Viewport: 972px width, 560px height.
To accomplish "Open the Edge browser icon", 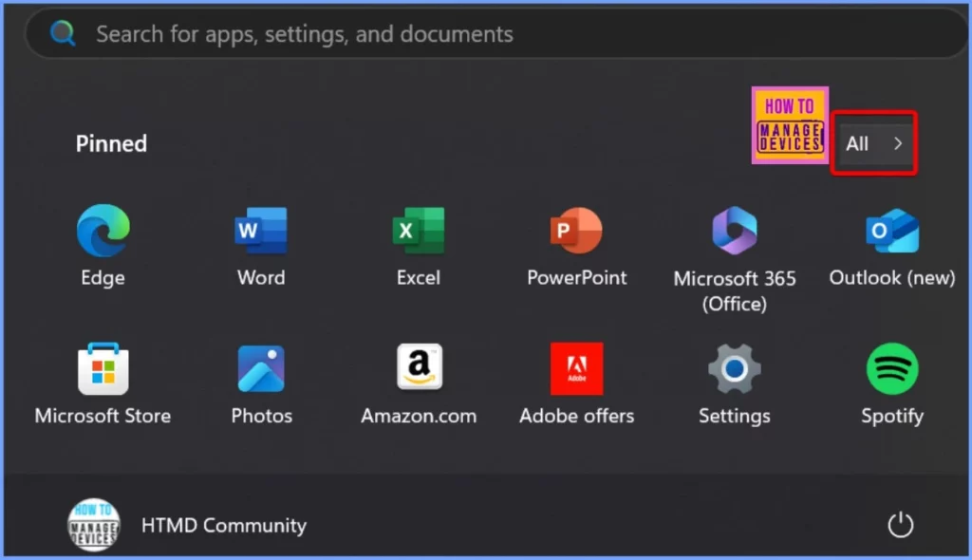I will click(x=103, y=230).
